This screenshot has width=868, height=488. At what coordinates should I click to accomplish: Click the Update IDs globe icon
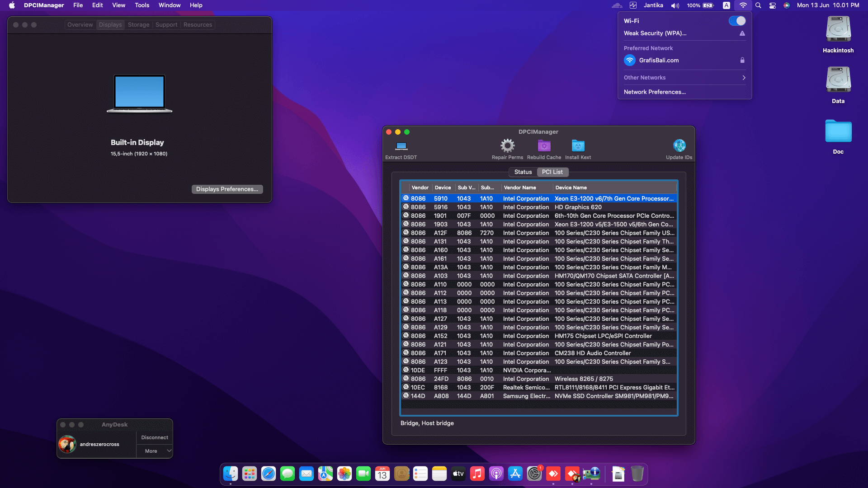tap(679, 145)
